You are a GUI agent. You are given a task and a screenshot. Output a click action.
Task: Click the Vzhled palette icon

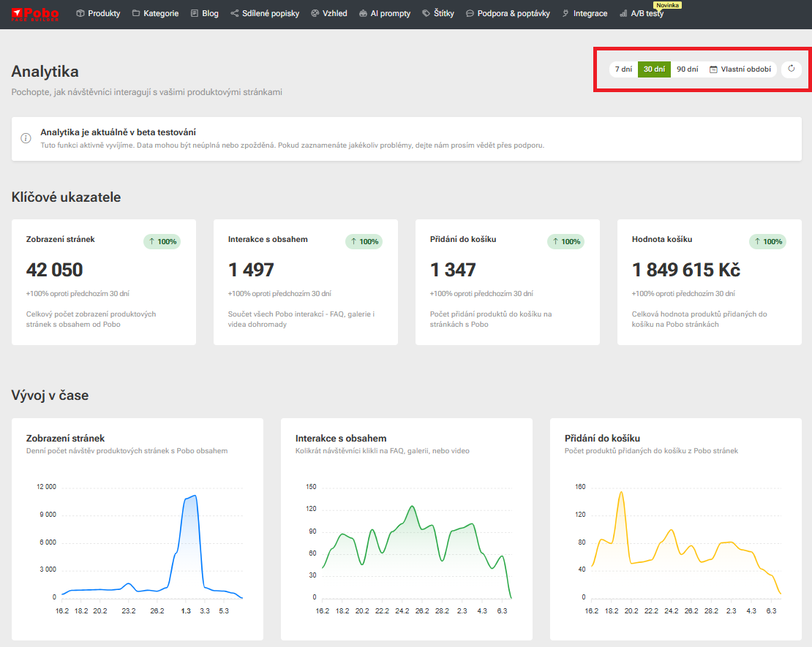point(315,13)
